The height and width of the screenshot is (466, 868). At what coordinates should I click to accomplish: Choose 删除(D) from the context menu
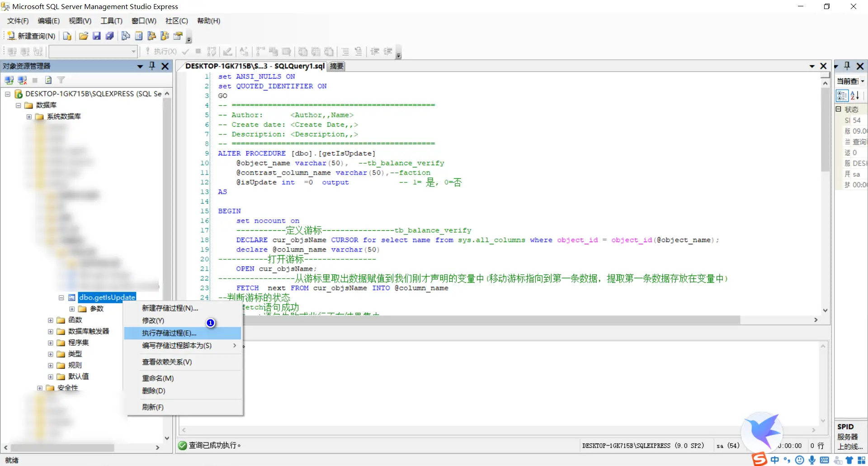coord(184,391)
